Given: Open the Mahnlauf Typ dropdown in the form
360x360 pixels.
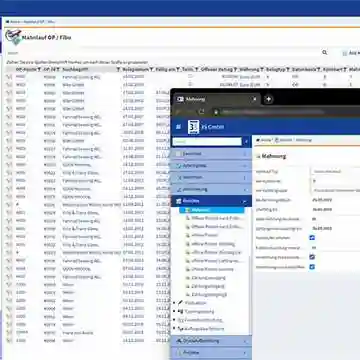Looking at the screenshot, I should (x=335, y=171).
